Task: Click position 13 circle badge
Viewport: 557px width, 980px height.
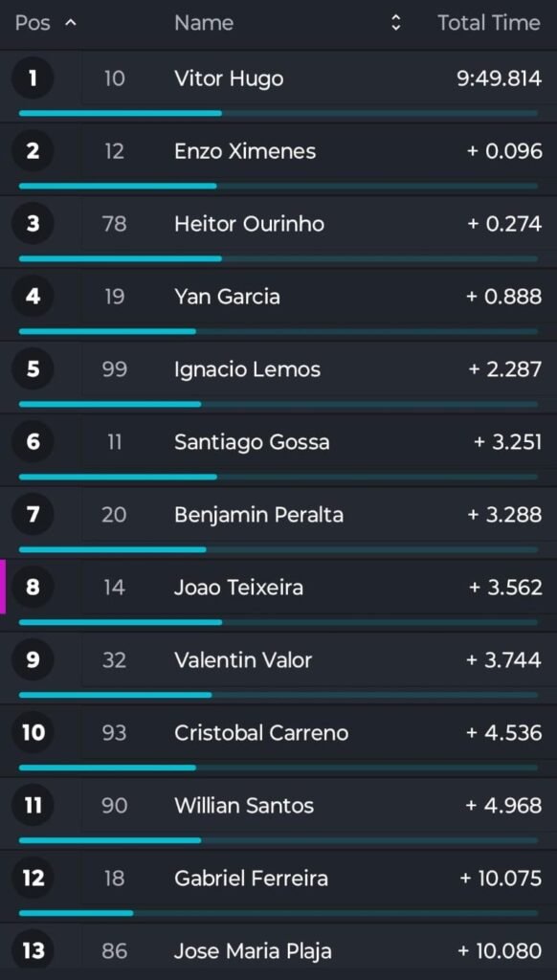Action: coord(33,950)
